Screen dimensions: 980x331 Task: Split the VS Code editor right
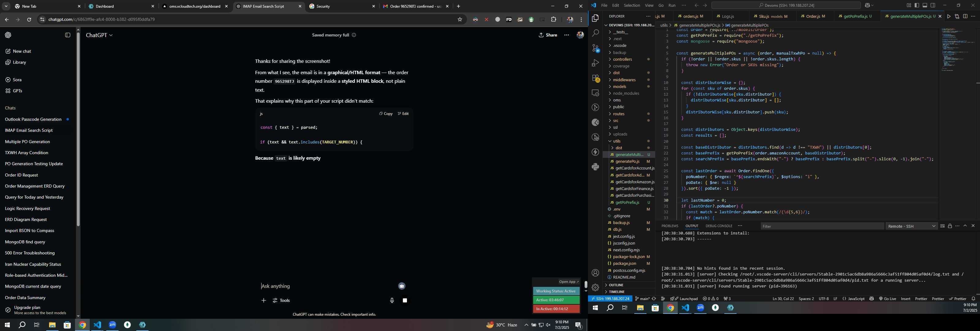[965, 16]
